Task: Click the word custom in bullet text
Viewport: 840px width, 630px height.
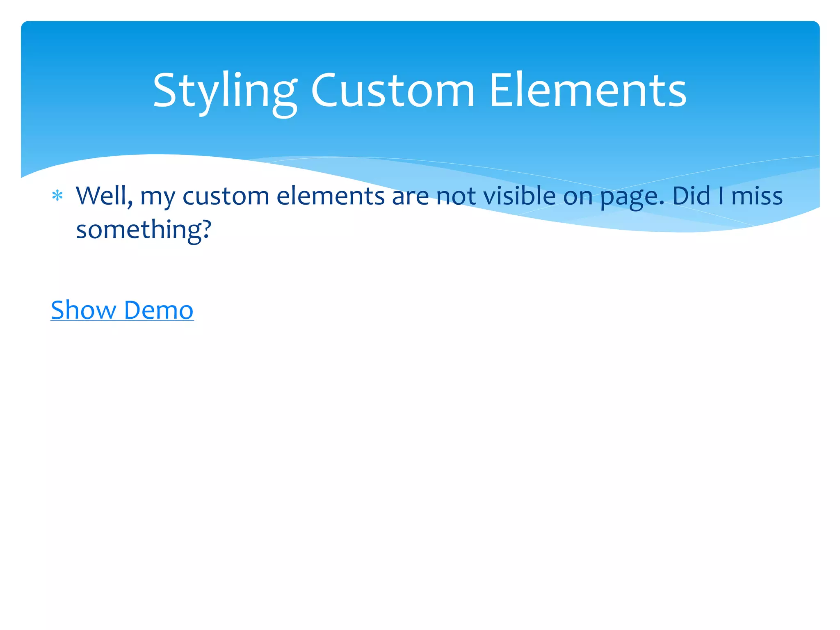Action: click(226, 196)
